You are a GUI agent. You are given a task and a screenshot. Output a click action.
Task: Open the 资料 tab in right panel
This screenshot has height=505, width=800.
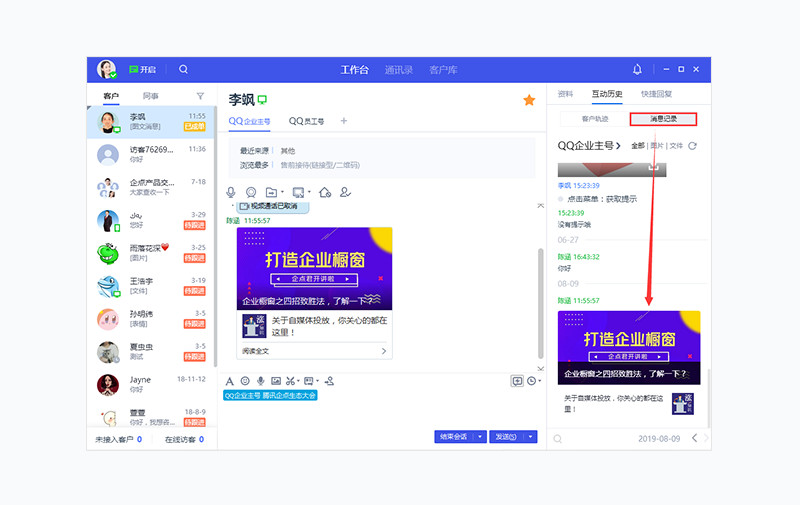[x=565, y=94]
